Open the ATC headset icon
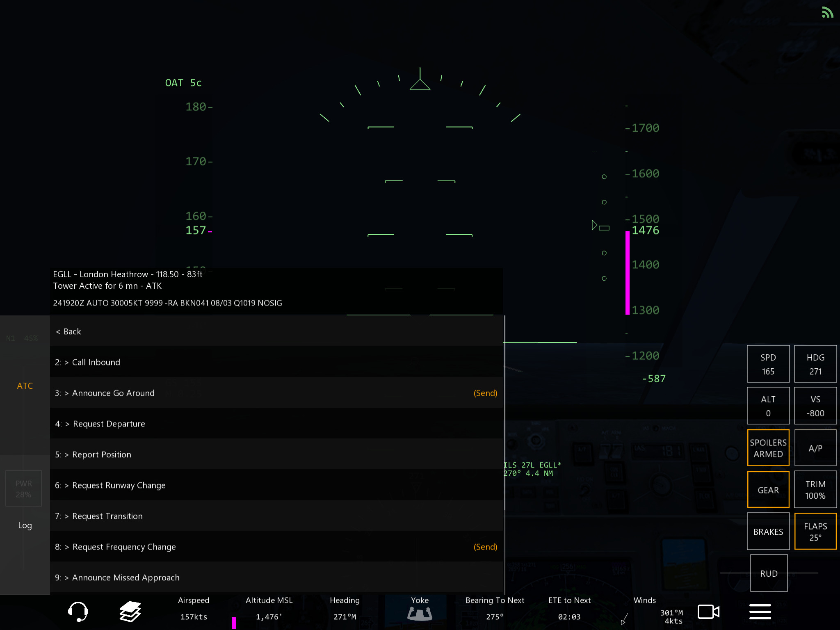Image resolution: width=840 pixels, height=630 pixels. click(78, 612)
